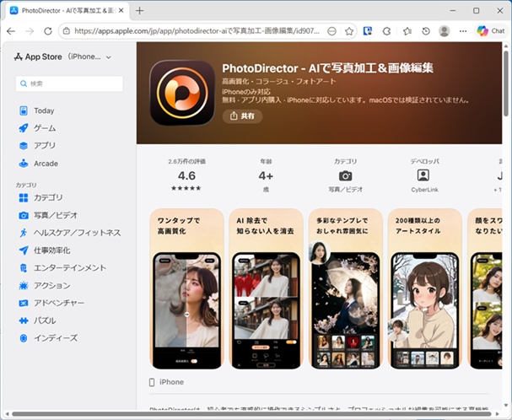Click the running figure fitness icon

24,233
